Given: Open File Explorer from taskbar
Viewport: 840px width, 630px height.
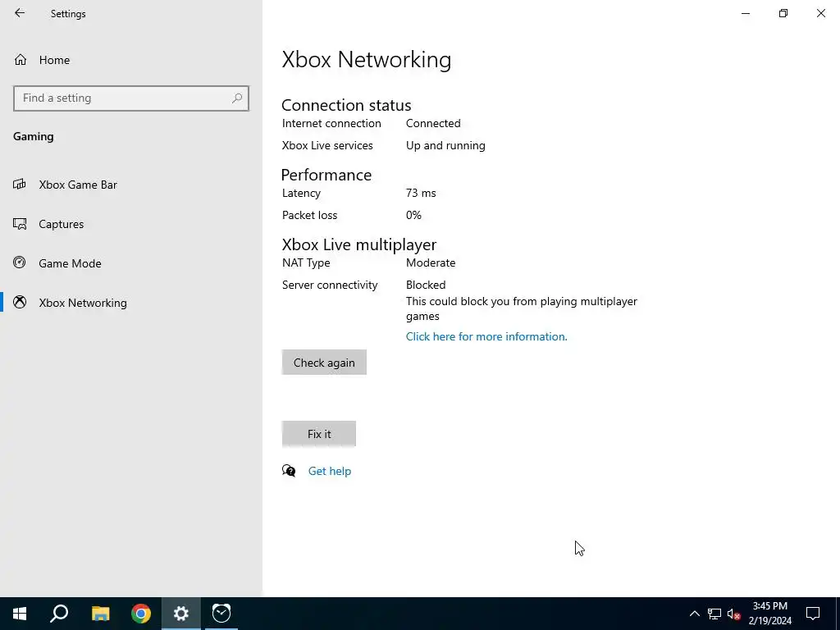Looking at the screenshot, I should click(x=100, y=614).
